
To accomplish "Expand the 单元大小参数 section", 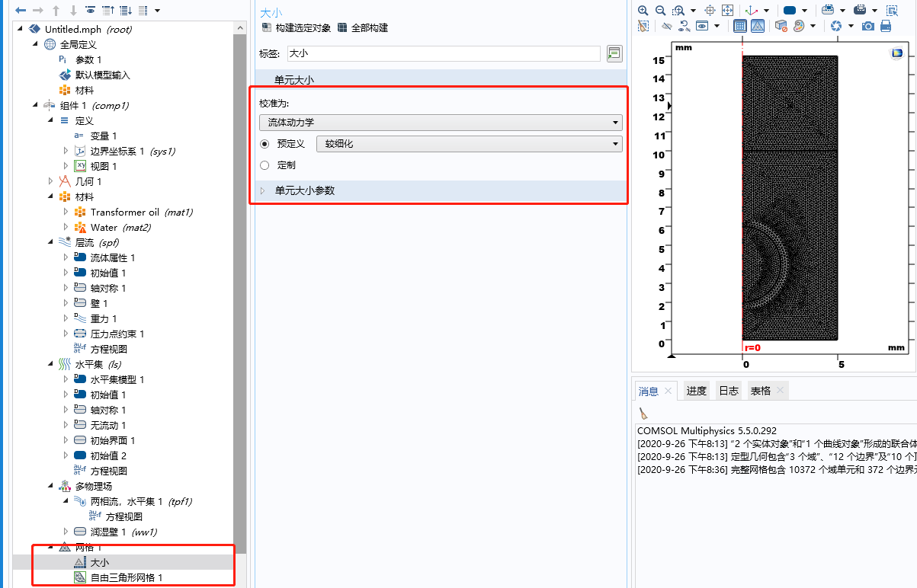I will click(x=265, y=191).
